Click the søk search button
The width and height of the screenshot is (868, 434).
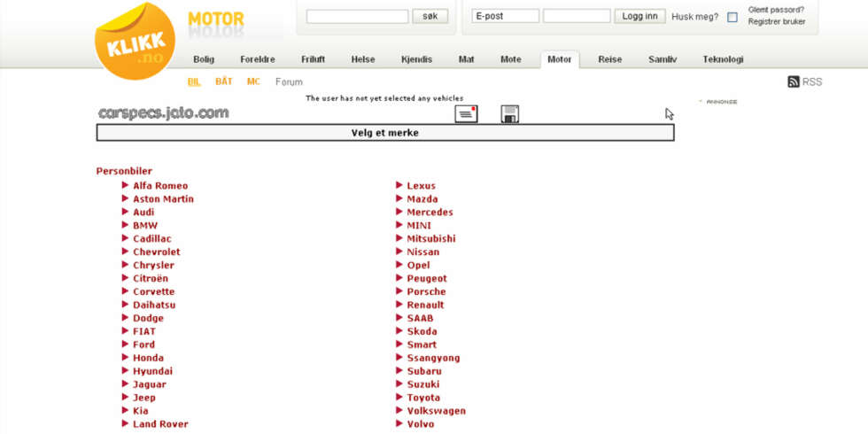[x=430, y=16]
